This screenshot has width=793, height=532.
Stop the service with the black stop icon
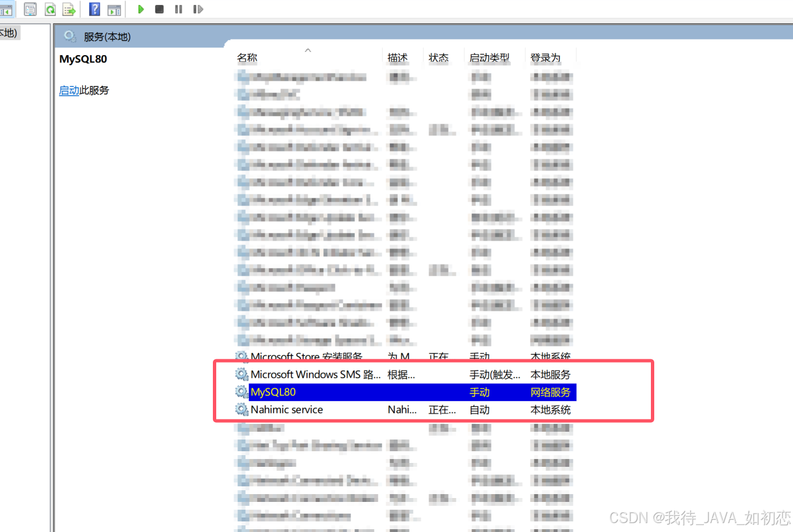(159, 9)
